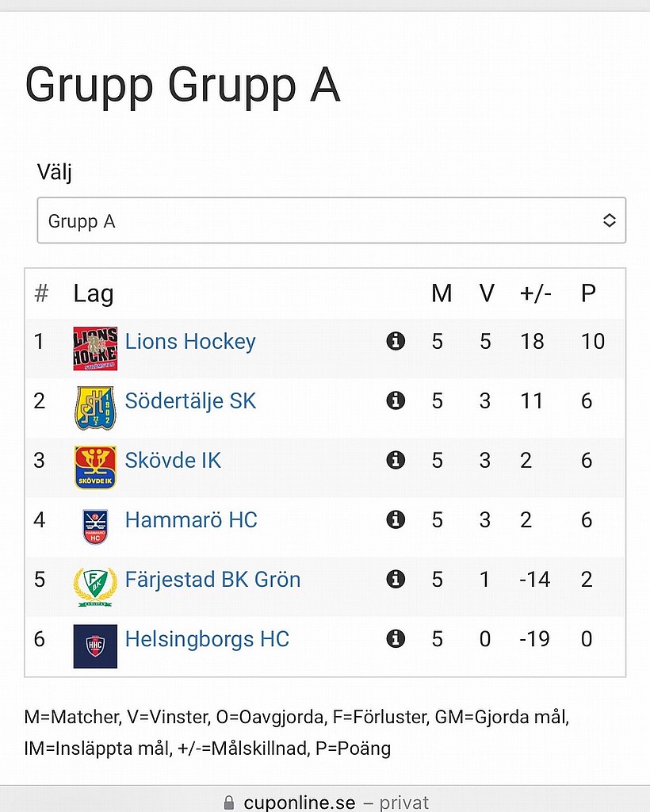
Task: Click the dropdown up-down arrows
Action: tap(609, 220)
